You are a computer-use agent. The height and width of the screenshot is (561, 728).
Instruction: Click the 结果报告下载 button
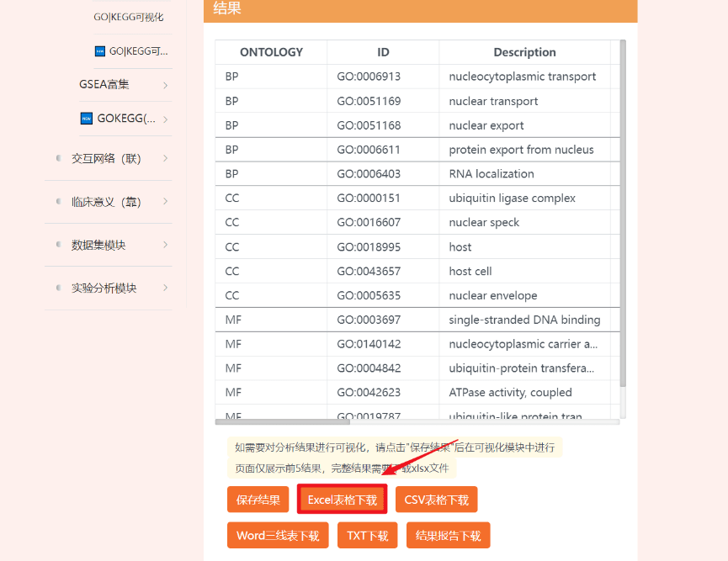(448, 536)
